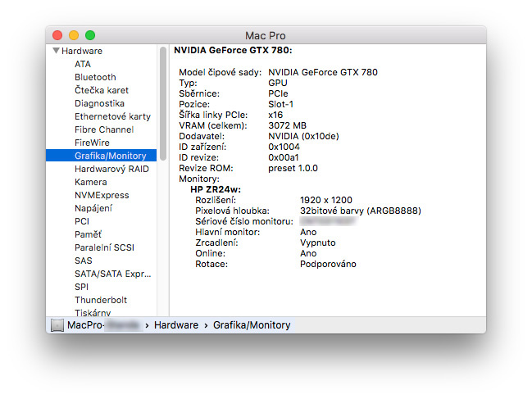This screenshot has height=399, width=532.
Task: Open the Napájení entry
Action: click(93, 208)
